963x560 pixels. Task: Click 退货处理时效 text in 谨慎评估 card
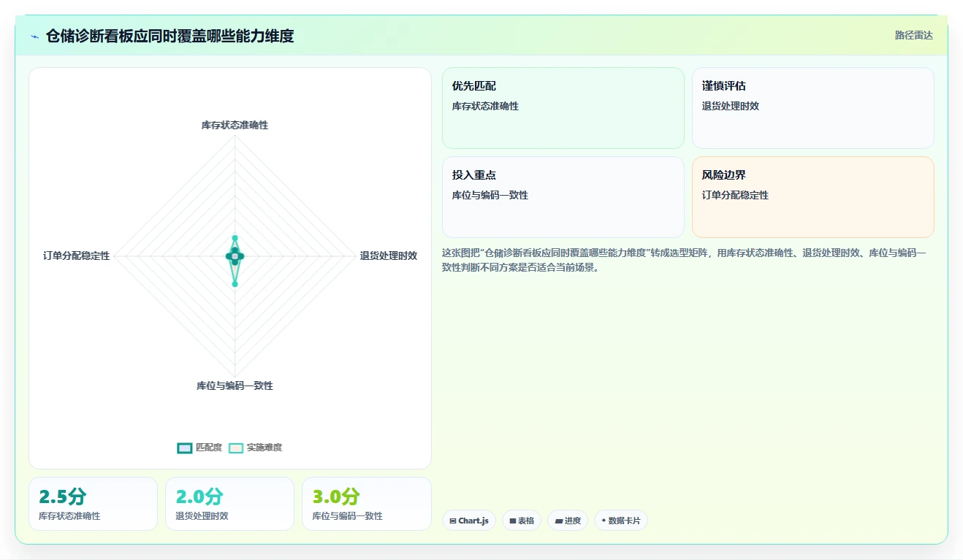[731, 106]
